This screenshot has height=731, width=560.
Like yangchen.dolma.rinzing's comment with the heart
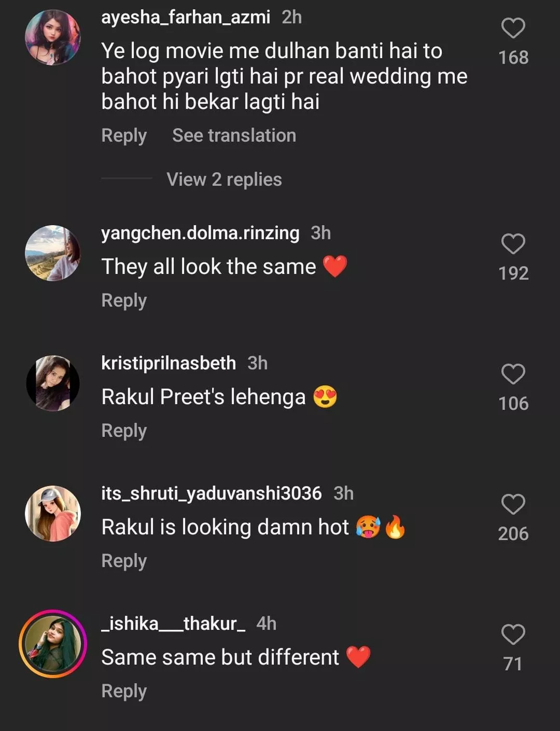(x=513, y=244)
